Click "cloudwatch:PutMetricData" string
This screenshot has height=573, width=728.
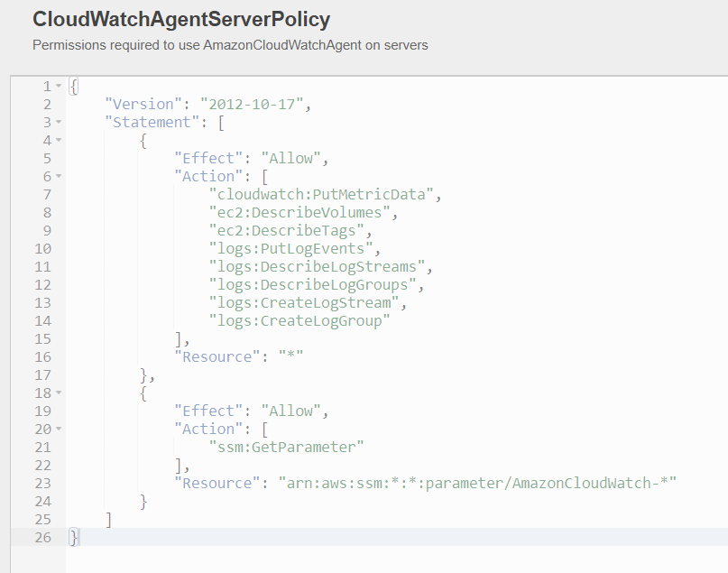pyautogui.click(x=321, y=194)
